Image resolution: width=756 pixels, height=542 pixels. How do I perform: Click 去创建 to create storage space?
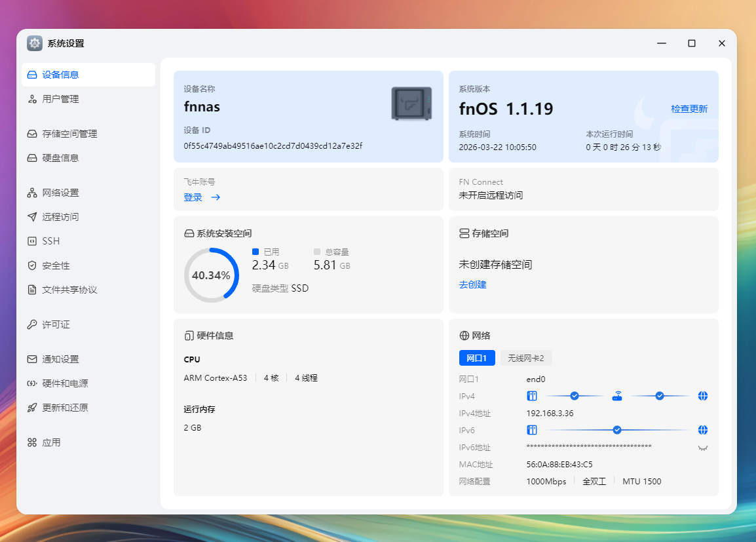tap(472, 284)
